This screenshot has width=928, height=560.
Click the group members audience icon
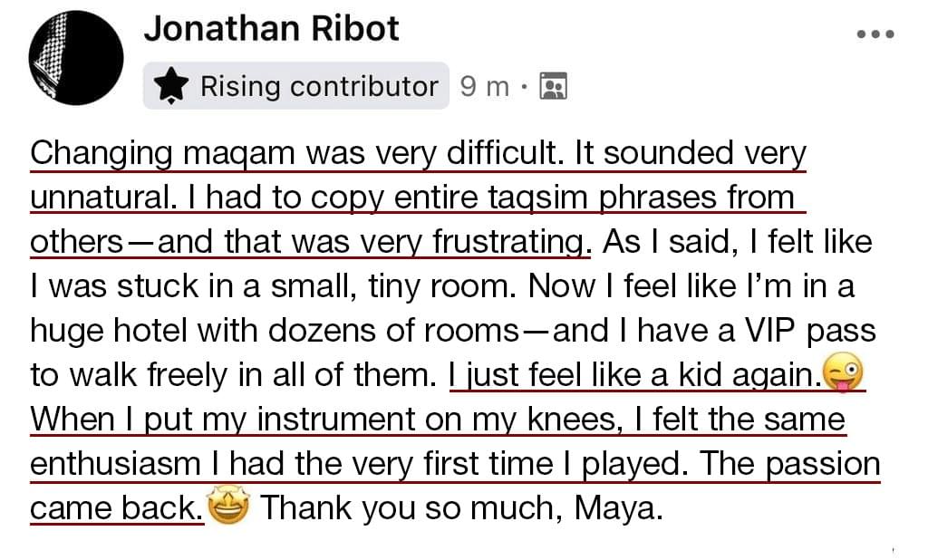(x=553, y=86)
